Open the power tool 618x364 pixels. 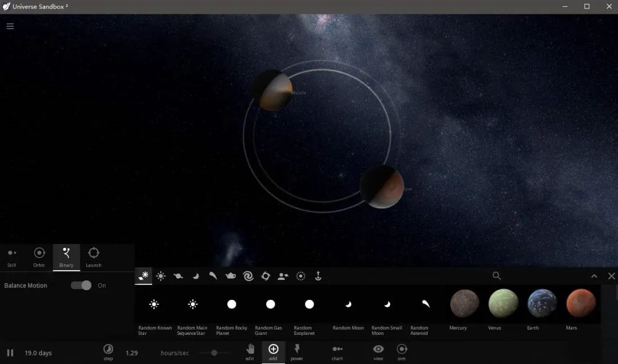click(296, 351)
